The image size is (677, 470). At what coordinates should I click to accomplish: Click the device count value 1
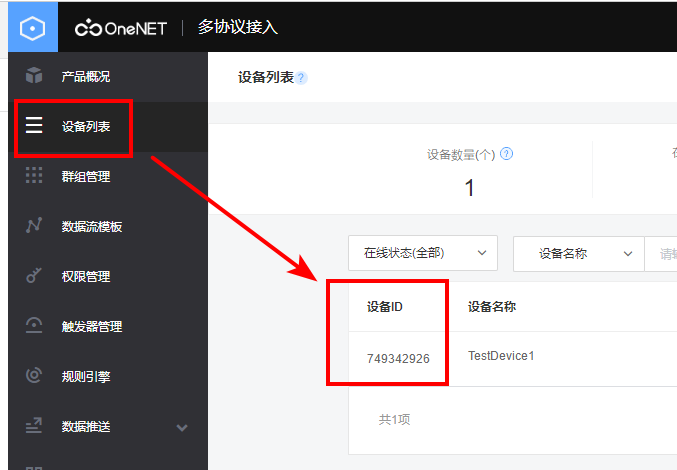coord(470,188)
